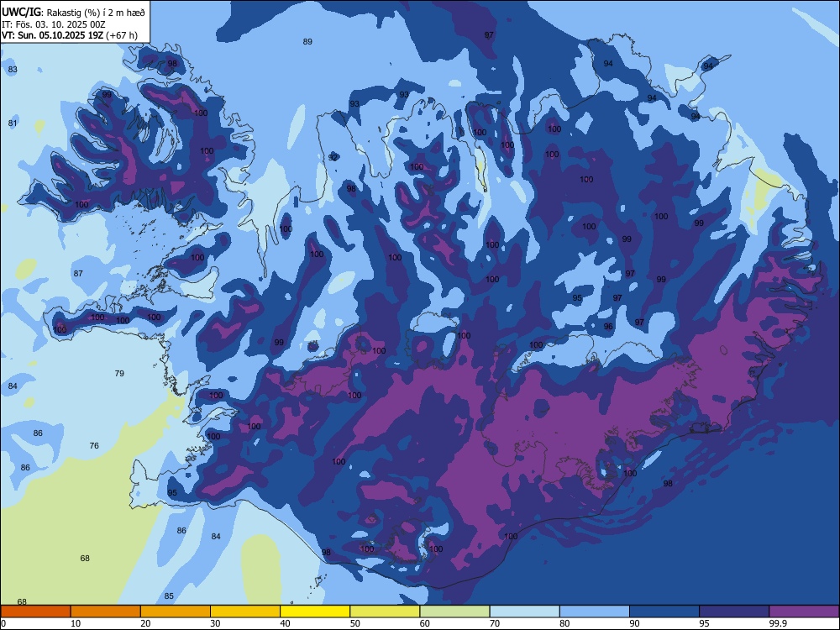Image resolution: width=840 pixels, height=630 pixels.
Task: Click the dark orange 0–10 legend swatch
Action: pyautogui.click(x=35, y=612)
